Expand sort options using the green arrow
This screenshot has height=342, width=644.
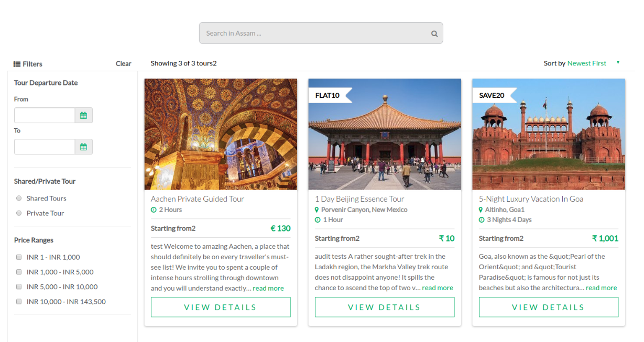(618, 63)
